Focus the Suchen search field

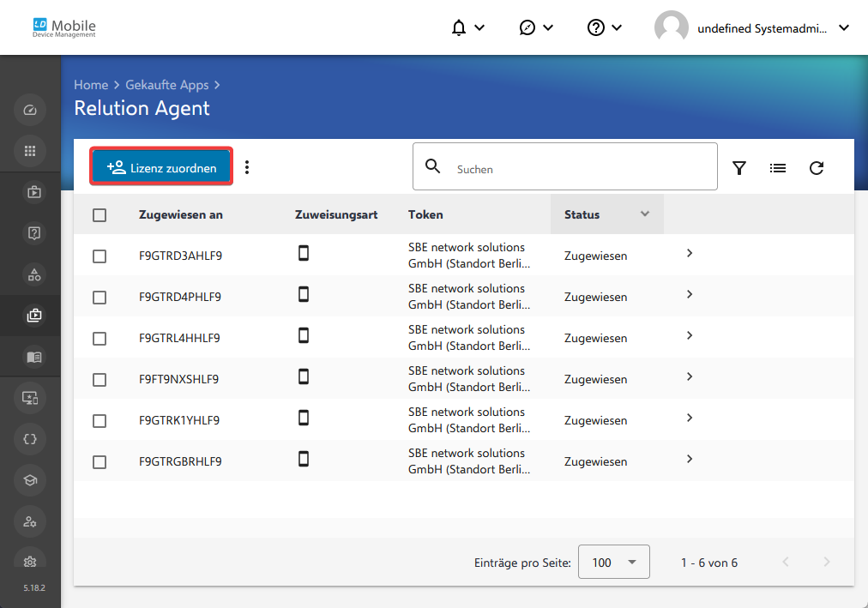[564, 166]
